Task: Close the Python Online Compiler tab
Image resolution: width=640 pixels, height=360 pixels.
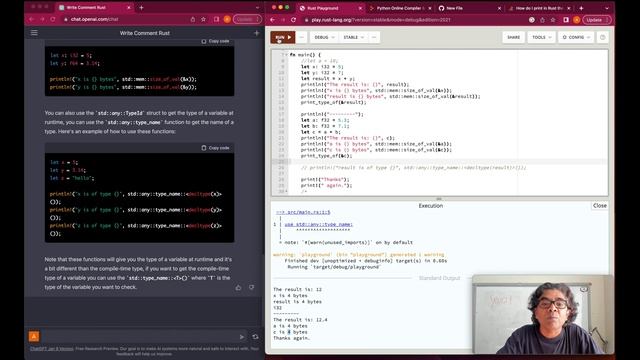Action: point(430,8)
